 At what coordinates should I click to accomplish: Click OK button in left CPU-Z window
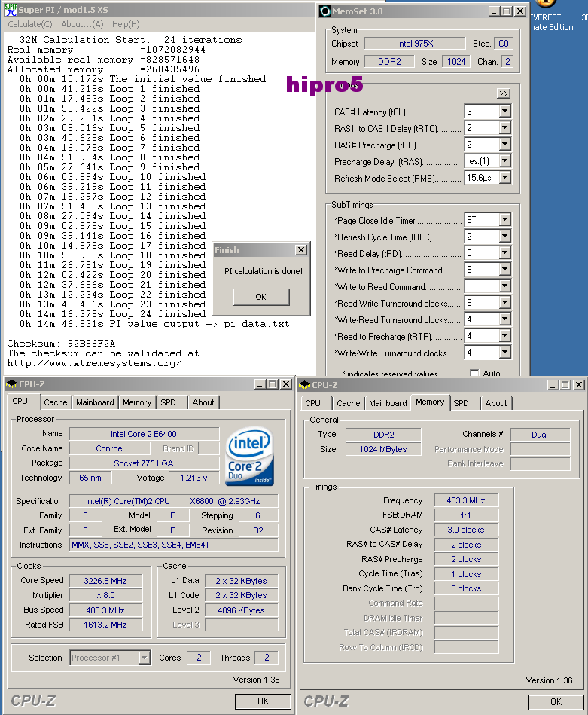263,701
